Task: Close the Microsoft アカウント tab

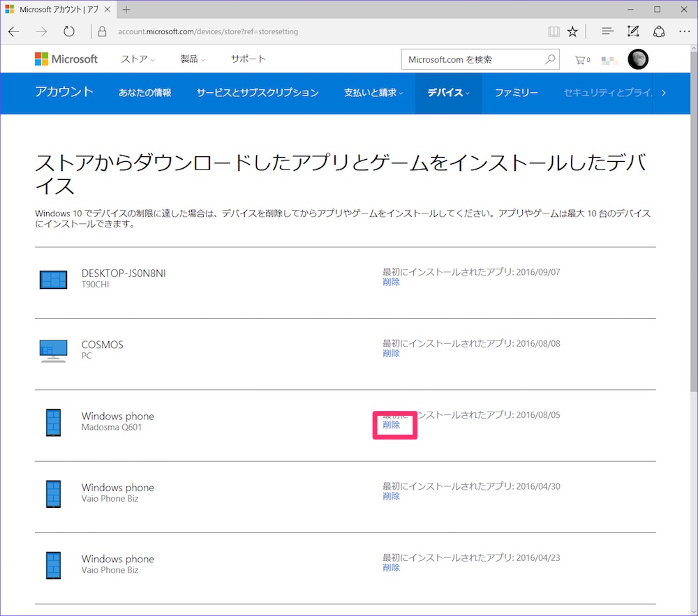Action: (107, 9)
